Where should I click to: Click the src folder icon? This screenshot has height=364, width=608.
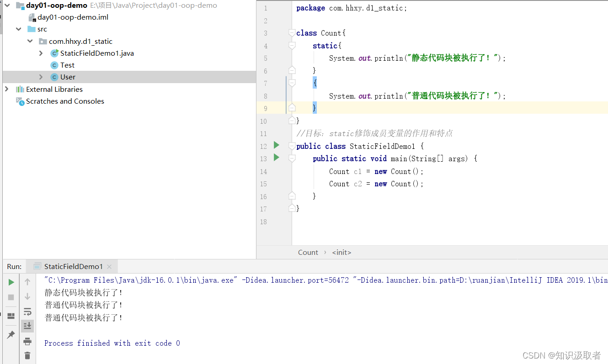click(x=32, y=29)
